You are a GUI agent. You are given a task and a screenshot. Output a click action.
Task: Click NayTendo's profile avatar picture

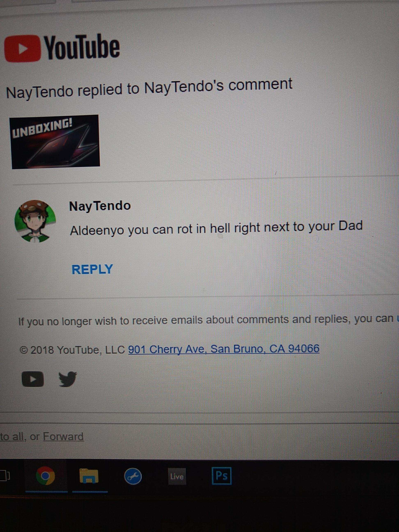click(35, 221)
